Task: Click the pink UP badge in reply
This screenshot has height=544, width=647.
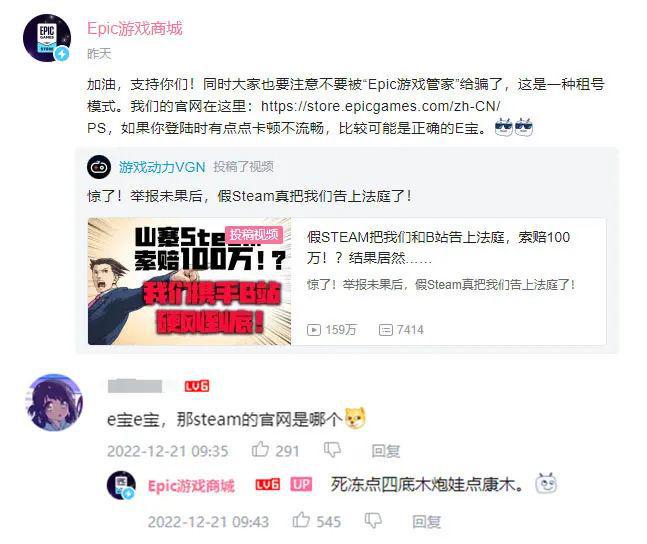Action: coord(301,484)
